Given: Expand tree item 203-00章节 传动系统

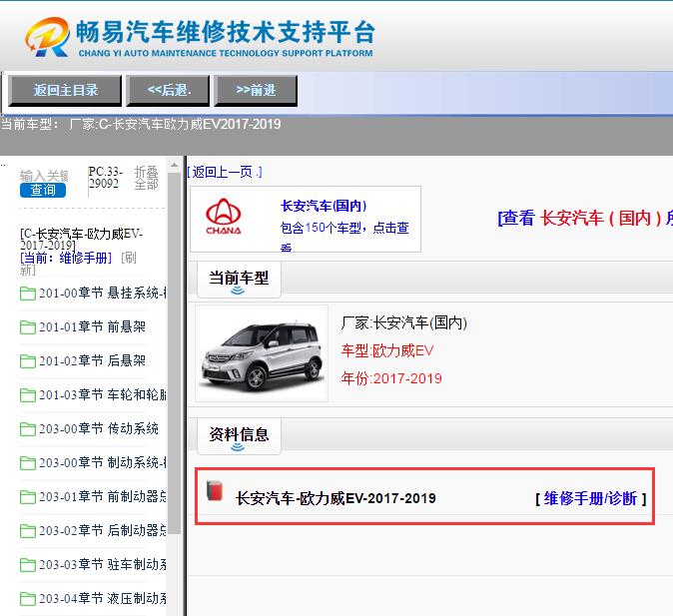Looking at the screenshot, I should [99, 429].
